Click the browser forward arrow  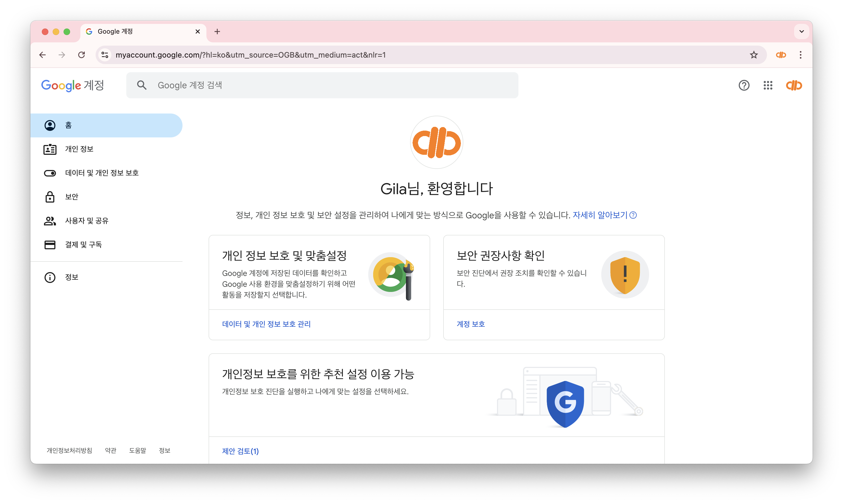click(62, 55)
